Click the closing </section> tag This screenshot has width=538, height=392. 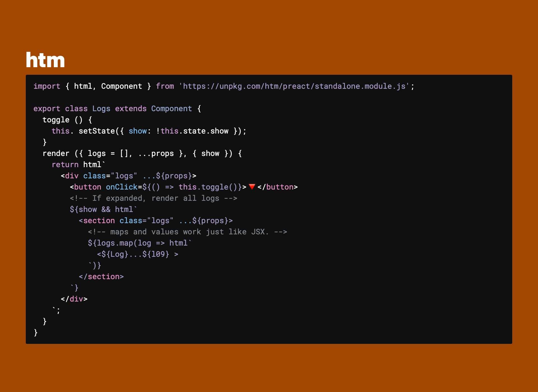tap(101, 277)
